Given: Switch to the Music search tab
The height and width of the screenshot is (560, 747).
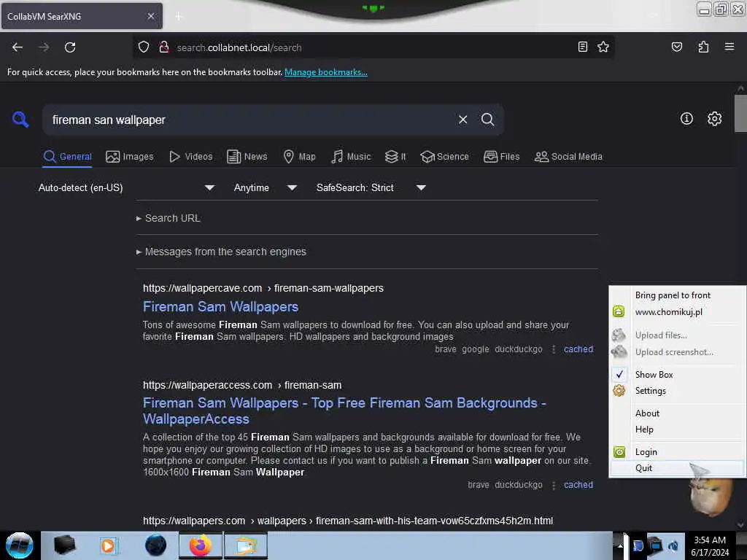Looking at the screenshot, I should coord(351,157).
